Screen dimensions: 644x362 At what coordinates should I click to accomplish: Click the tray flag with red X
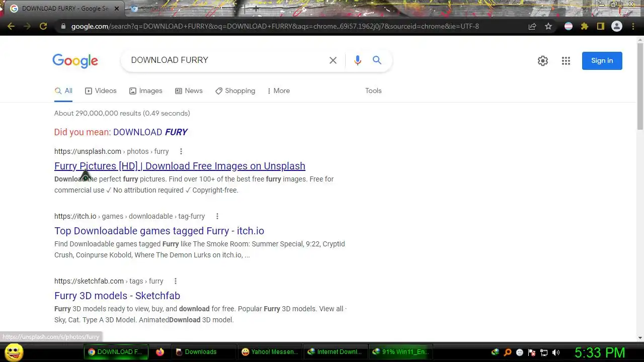pos(532,352)
